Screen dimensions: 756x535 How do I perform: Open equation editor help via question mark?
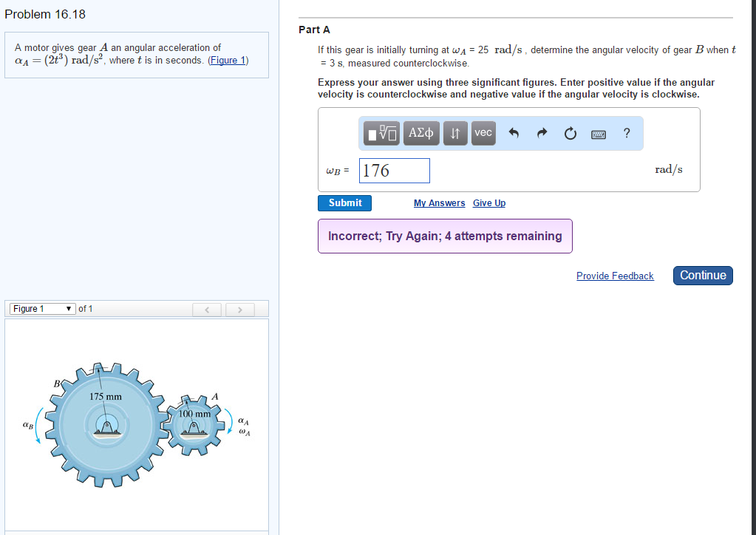pos(626,133)
